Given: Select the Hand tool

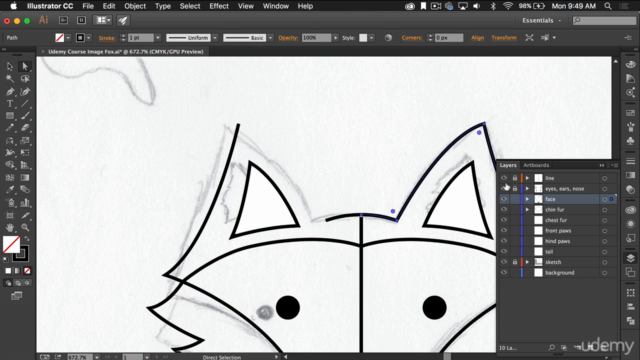Looking at the screenshot, I should click(x=10, y=227).
